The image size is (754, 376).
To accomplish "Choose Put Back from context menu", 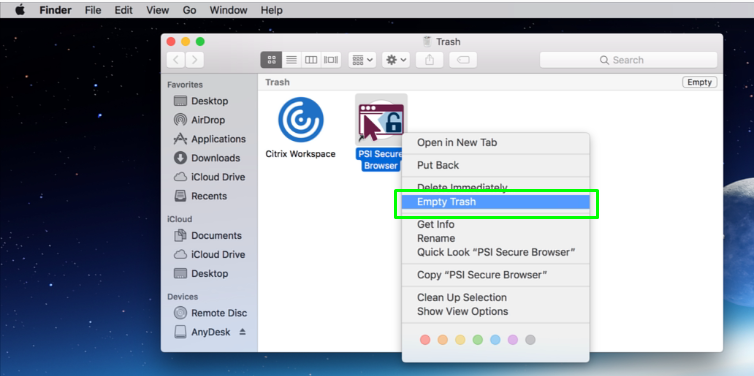I will [495, 165].
